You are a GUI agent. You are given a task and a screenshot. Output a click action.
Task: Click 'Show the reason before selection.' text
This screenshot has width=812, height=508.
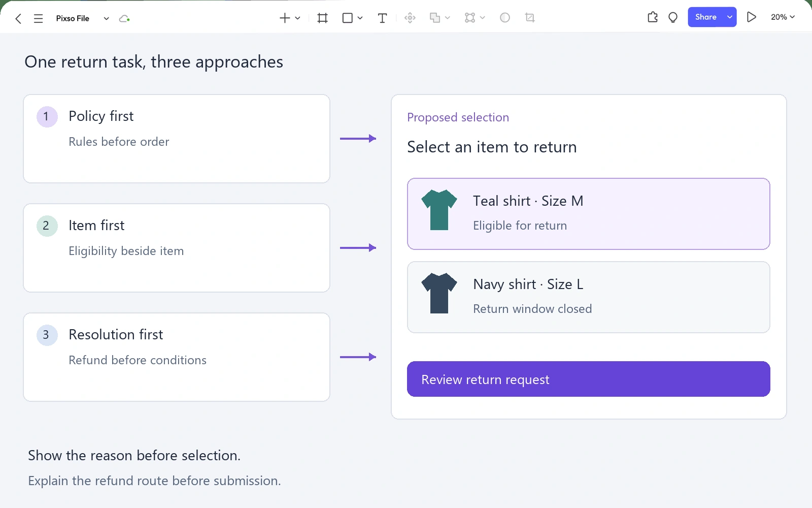tap(134, 456)
